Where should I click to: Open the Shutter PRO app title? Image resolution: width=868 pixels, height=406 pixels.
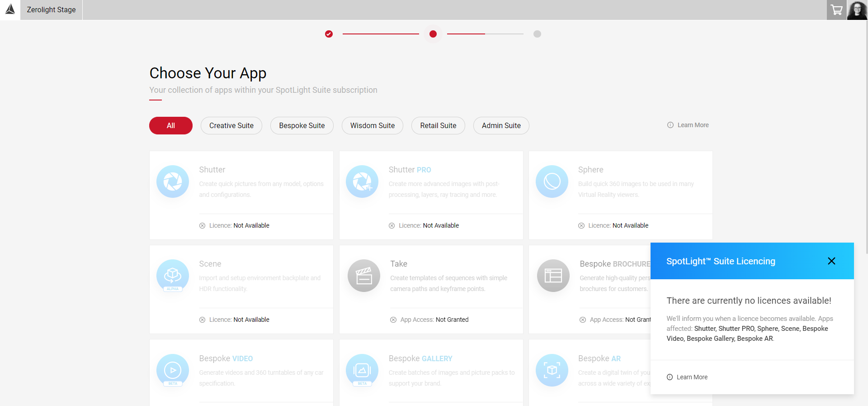[x=410, y=170]
